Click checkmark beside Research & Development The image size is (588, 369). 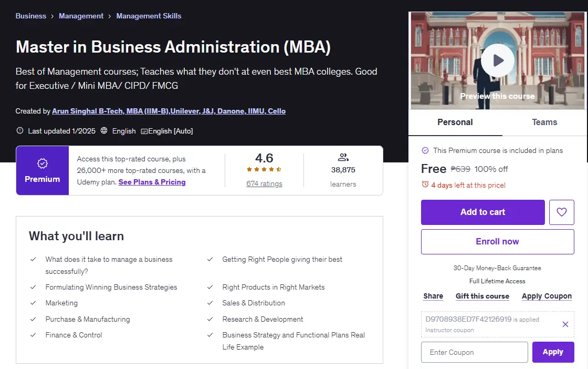coord(210,319)
